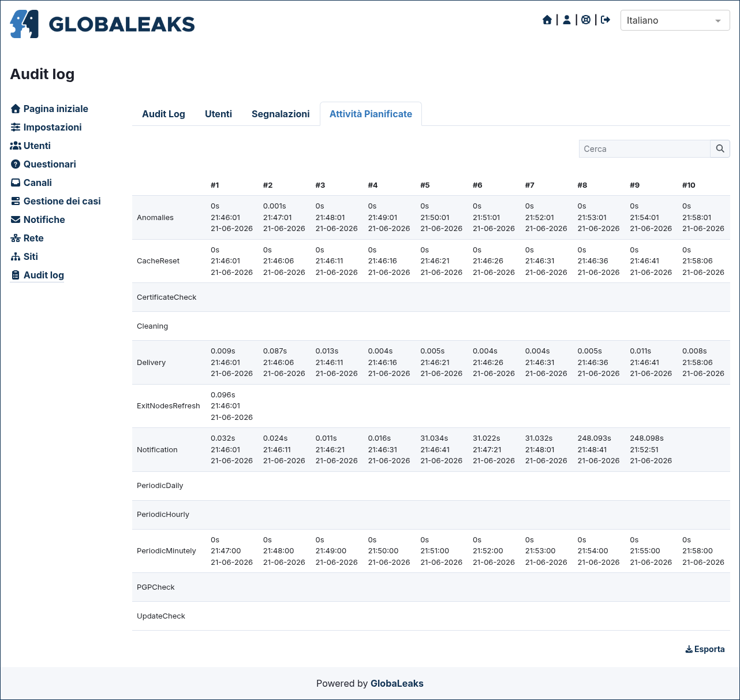Switch to the Segnalazioni tab
The image size is (740, 700).
[281, 114]
